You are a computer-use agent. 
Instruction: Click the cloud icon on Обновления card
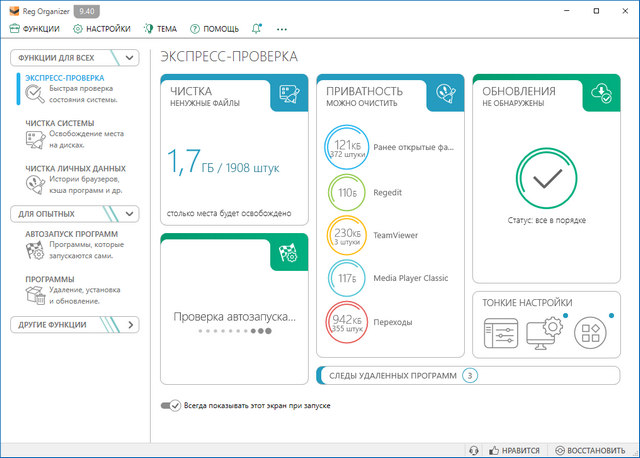point(601,93)
